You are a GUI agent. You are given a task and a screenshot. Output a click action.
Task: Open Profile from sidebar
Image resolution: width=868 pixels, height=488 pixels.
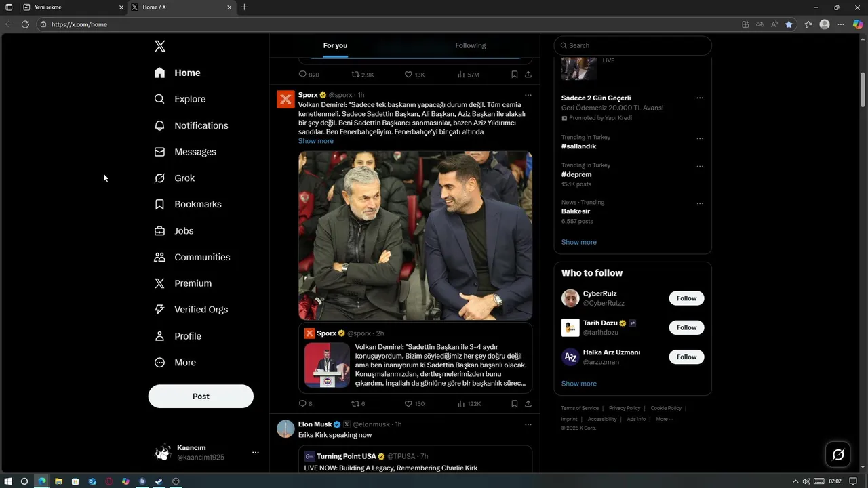point(178,336)
